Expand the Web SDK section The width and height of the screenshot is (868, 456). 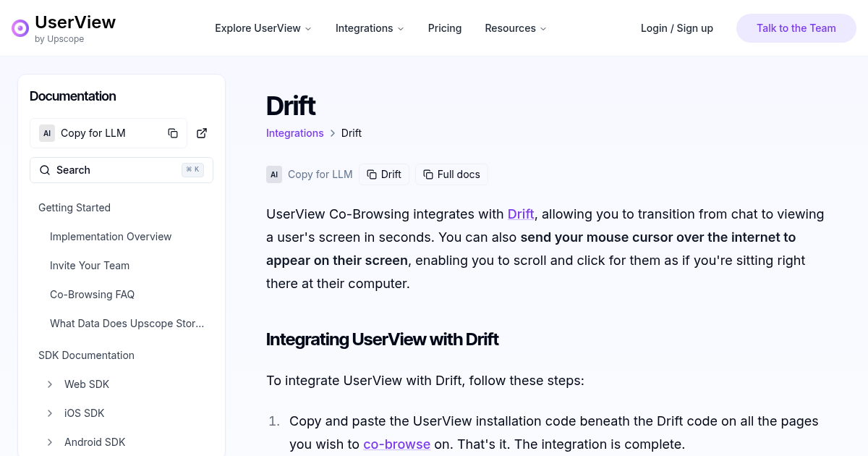coord(50,384)
